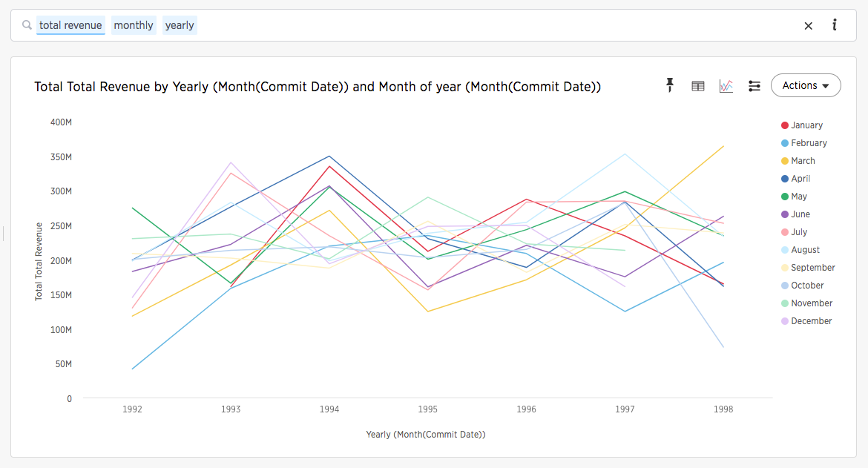This screenshot has height=468, width=868.
Task: Click the red January color dot
Action: [785, 125]
